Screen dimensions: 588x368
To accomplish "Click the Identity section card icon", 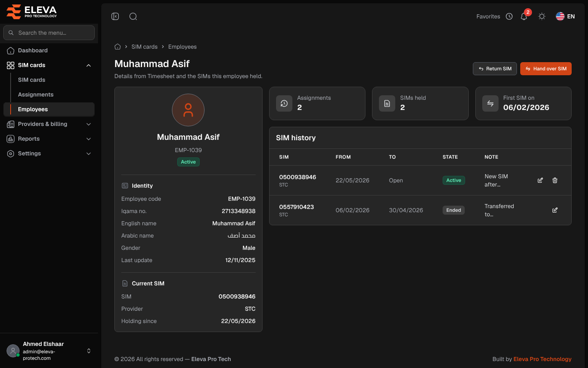I will pyautogui.click(x=125, y=186).
